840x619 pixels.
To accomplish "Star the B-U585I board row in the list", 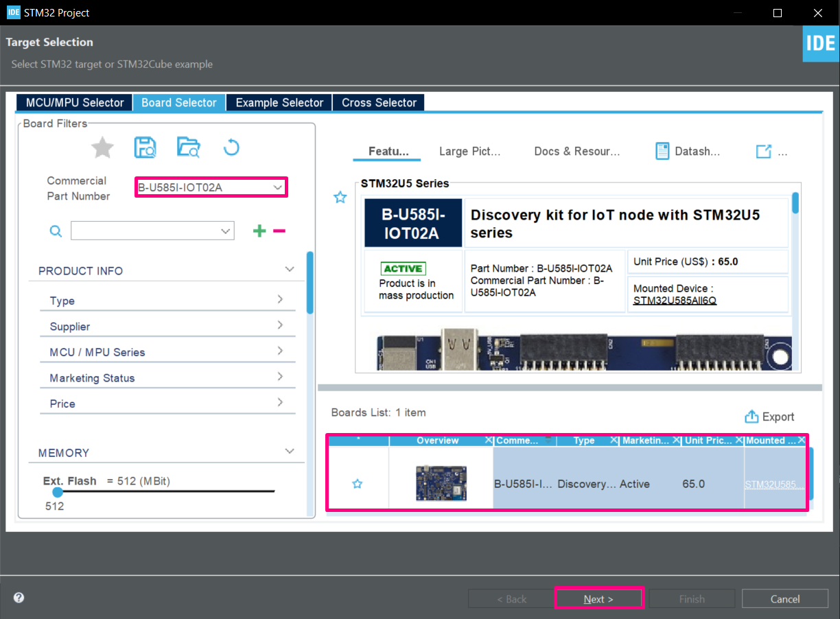I will click(357, 483).
